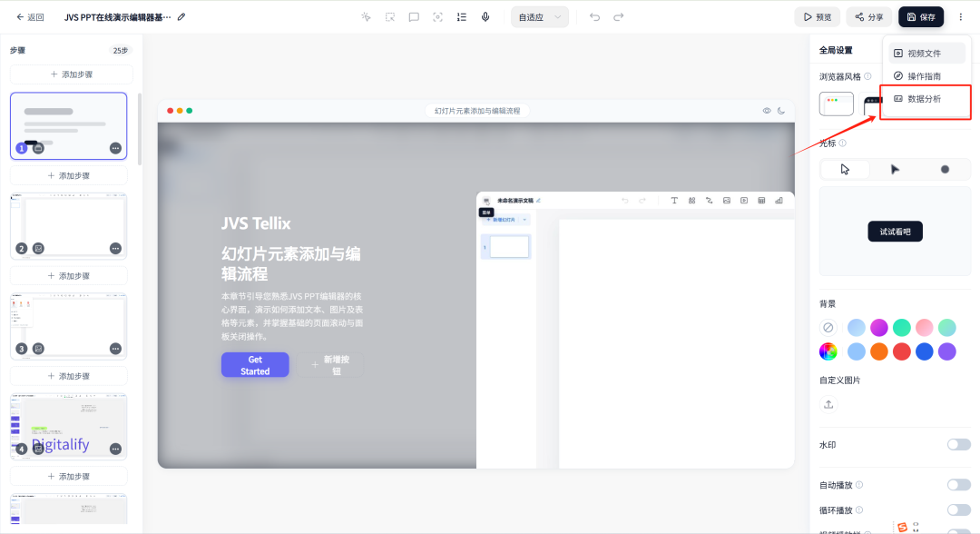Select the no-background circle option
980x534 pixels.
pos(828,327)
